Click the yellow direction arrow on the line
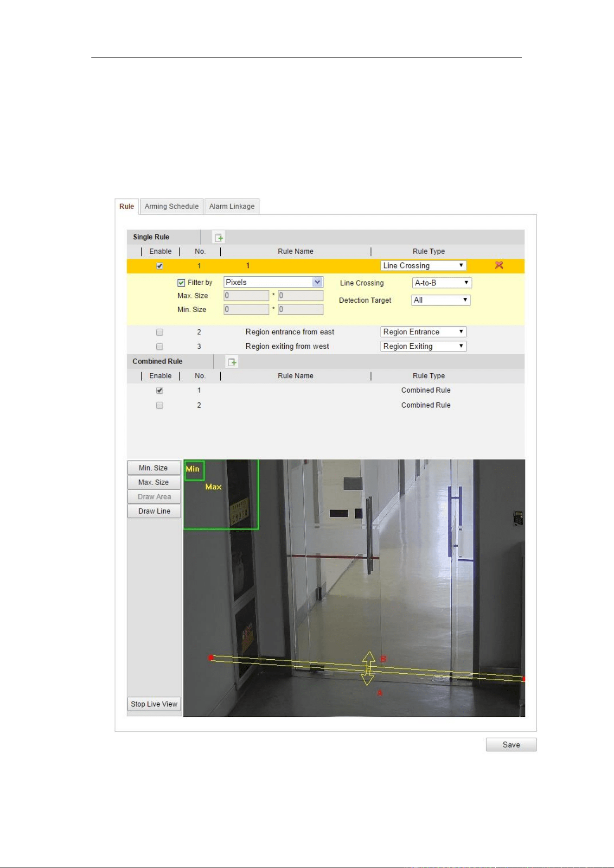614x868 pixels. (368, 669)
